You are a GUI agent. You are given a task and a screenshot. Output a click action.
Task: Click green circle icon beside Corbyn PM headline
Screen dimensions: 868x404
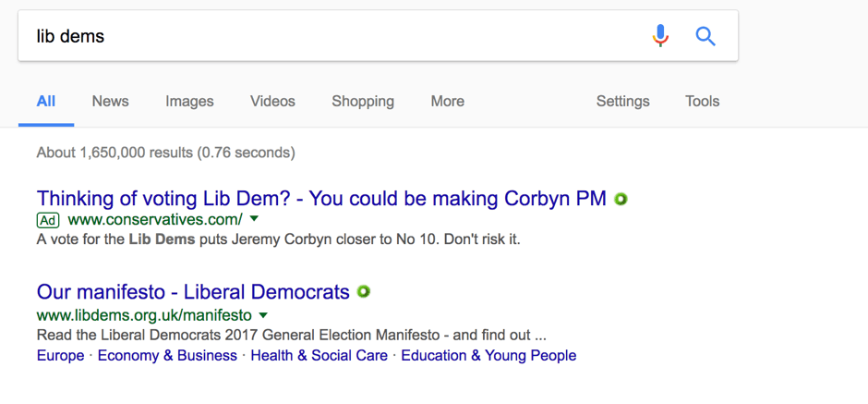[x=621, y=199]
